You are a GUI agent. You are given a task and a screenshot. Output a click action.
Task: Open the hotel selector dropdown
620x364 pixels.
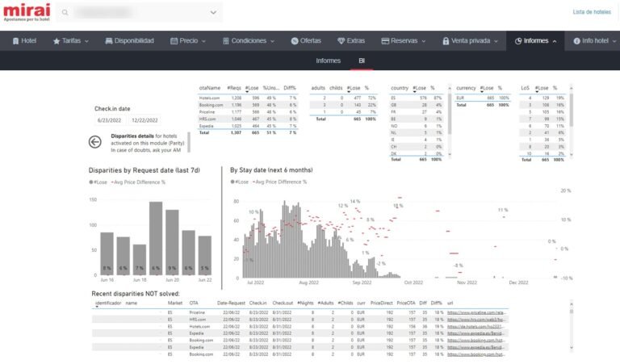point(214,12)
